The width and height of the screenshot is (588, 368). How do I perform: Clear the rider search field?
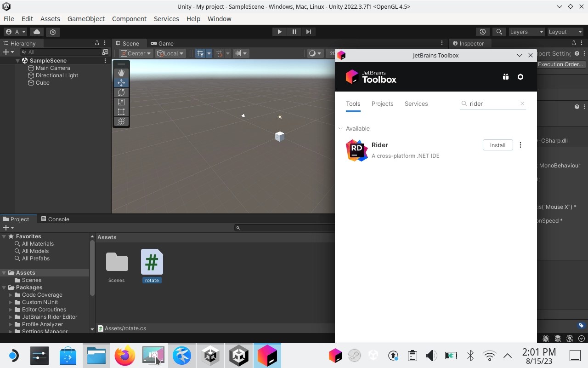(522, 103)
